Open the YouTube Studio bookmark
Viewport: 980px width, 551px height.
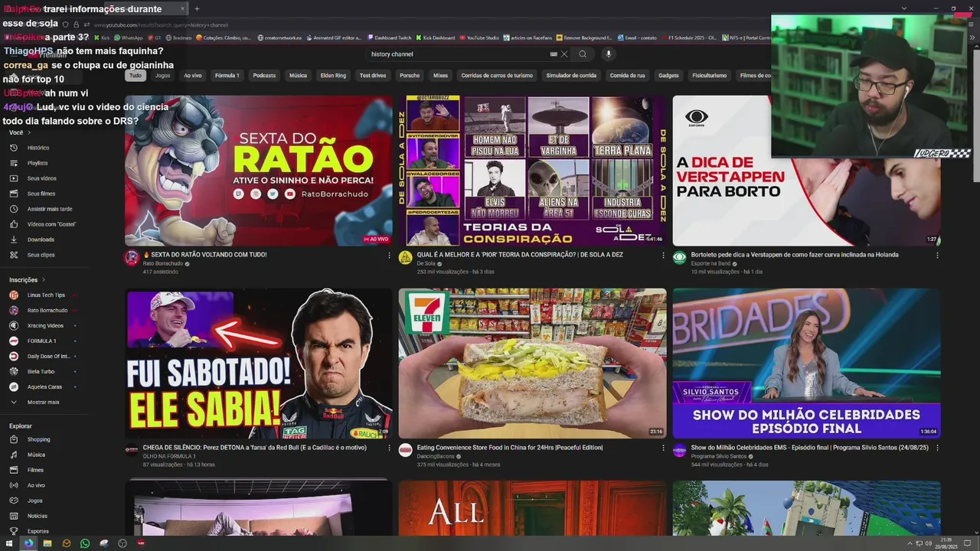coord(479,37)
